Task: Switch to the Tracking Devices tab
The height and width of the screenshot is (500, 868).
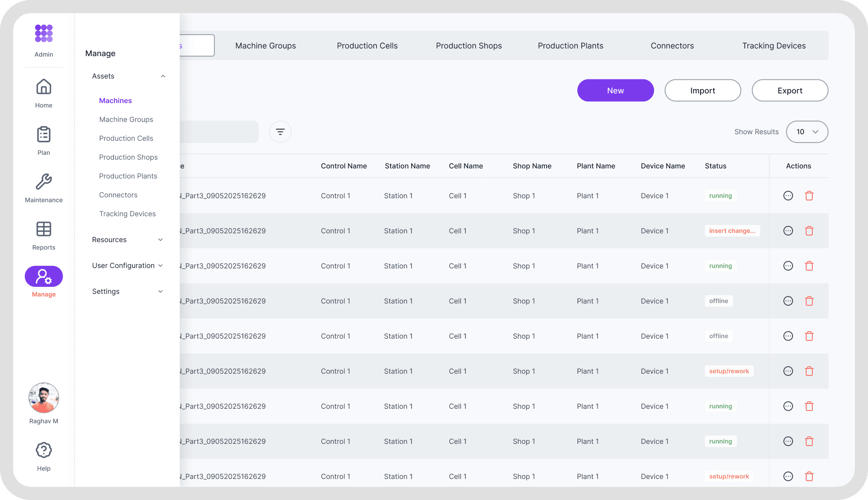Action: pyautogui.click(x=774, y=46)
